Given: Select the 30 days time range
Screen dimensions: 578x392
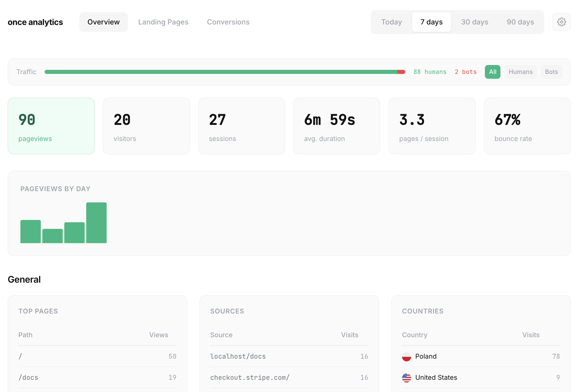Looking at the screenshot, I should (x=475, y=22).
